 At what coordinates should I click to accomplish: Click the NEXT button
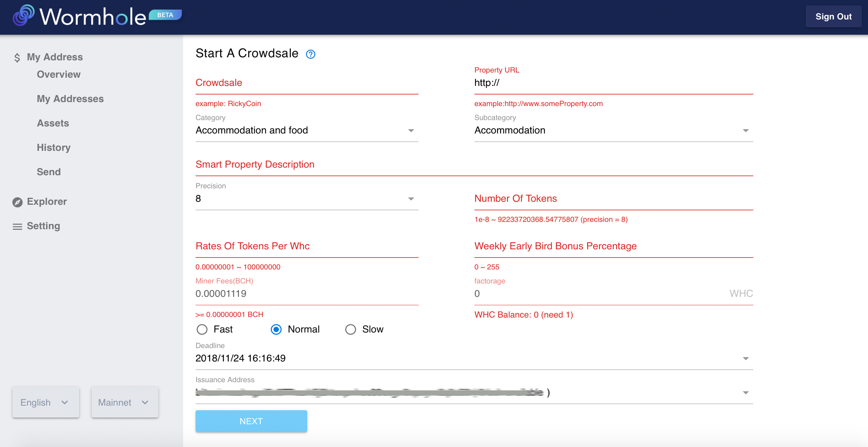251,421
